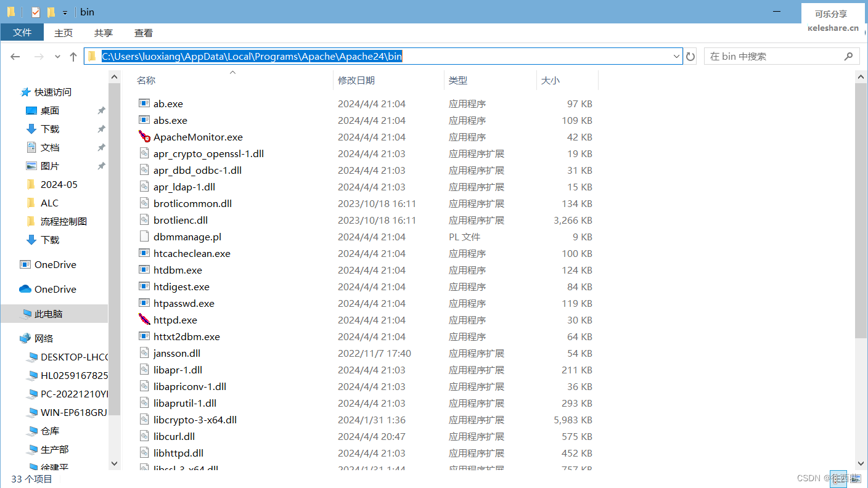Viewport: 868px width, 488px height.
Task: Select apr_dbd_odbc-1.dll file name
Action: click(x=197, y=170)
